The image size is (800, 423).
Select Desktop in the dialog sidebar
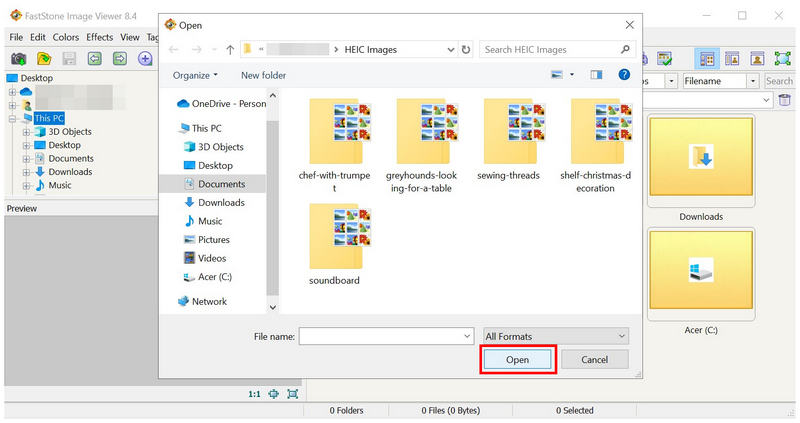click(208, 165)
